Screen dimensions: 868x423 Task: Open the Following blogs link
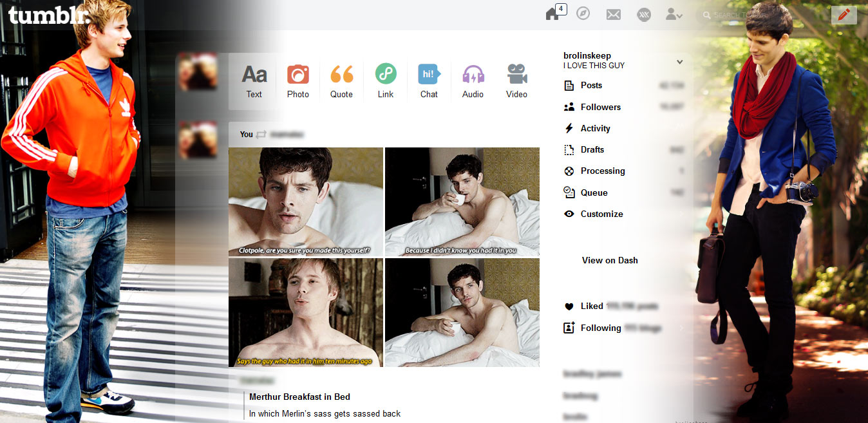[x=621, y=328]
